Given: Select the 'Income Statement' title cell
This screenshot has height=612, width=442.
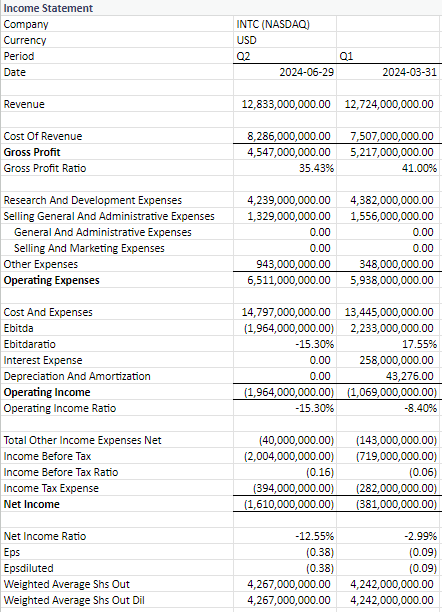Looking at the screenshot, I should coord(48,8).
